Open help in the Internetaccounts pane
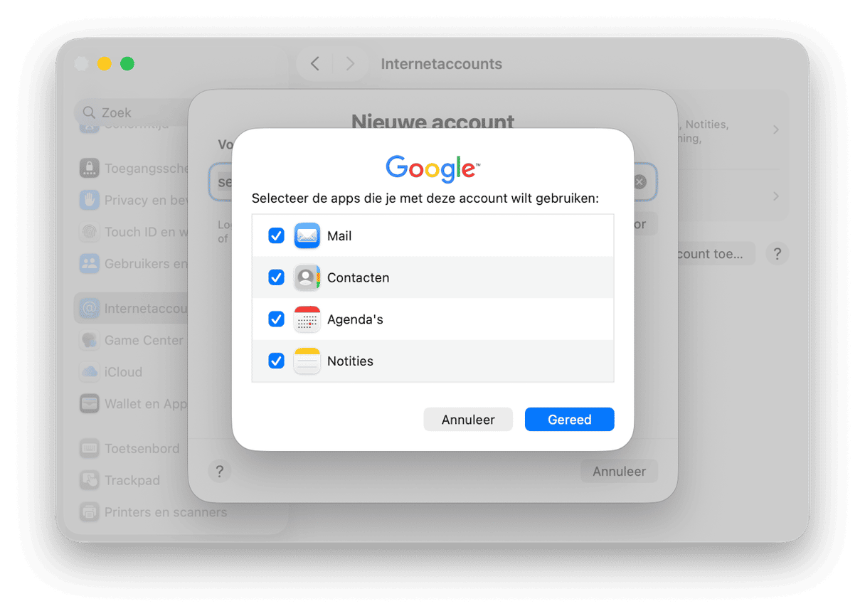Screen dimensions: 865x616 [777, 253]
